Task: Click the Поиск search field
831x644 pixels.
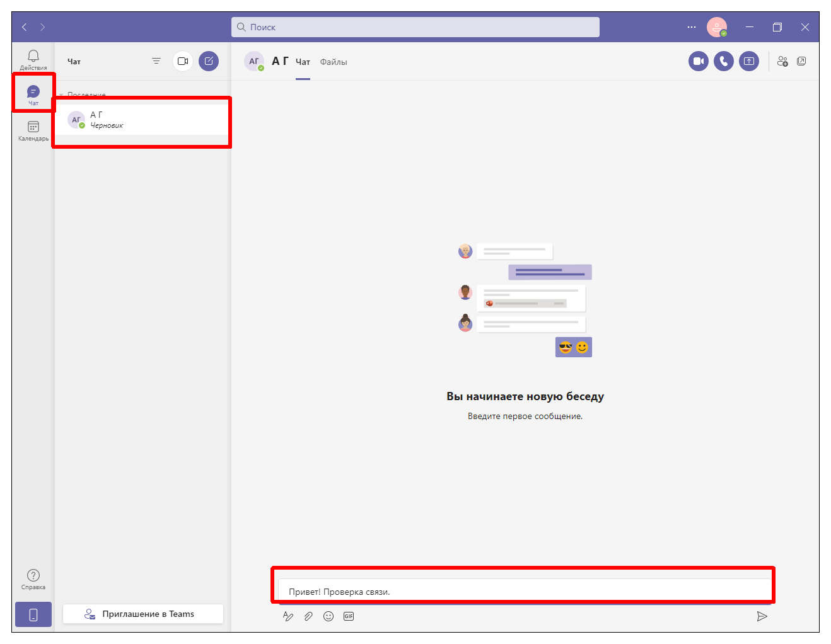Action: coord(415,27)
